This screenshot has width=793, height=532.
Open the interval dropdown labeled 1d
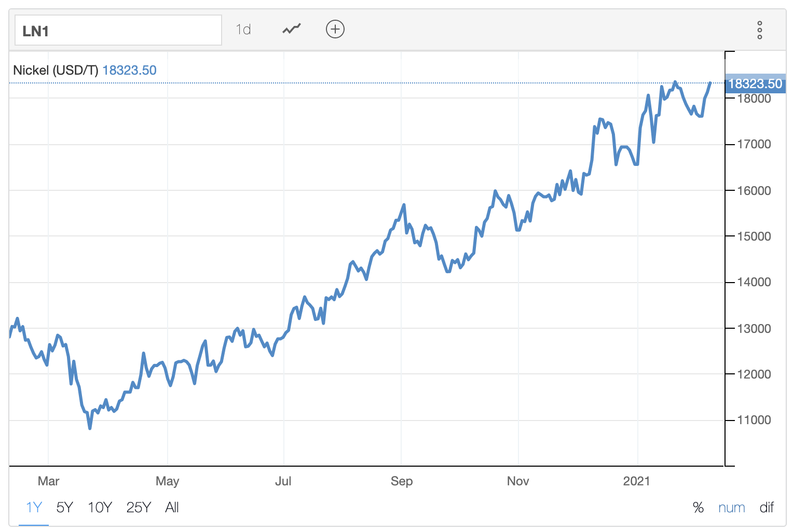243,30
